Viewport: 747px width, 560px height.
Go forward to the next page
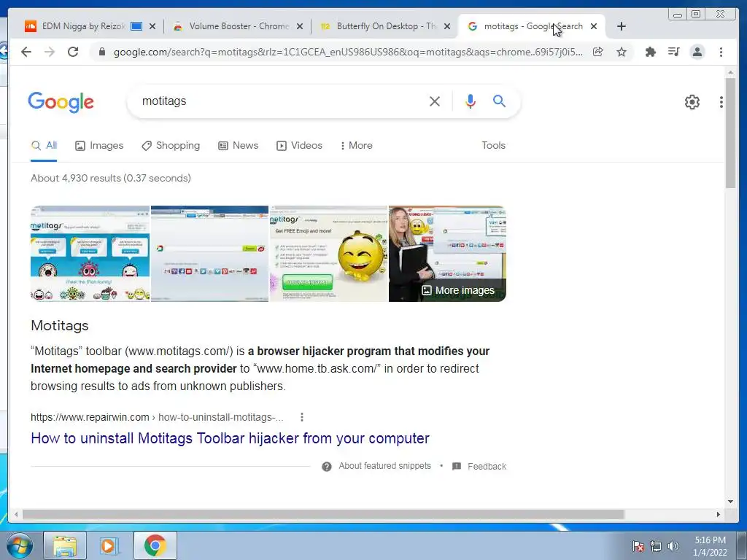click(x=50, y=52)
